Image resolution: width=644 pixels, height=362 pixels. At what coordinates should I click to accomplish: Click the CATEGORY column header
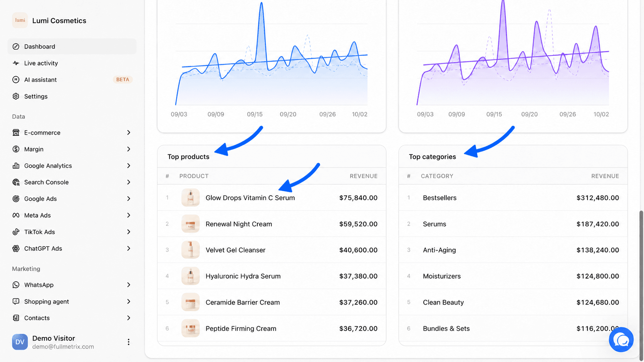437,176
